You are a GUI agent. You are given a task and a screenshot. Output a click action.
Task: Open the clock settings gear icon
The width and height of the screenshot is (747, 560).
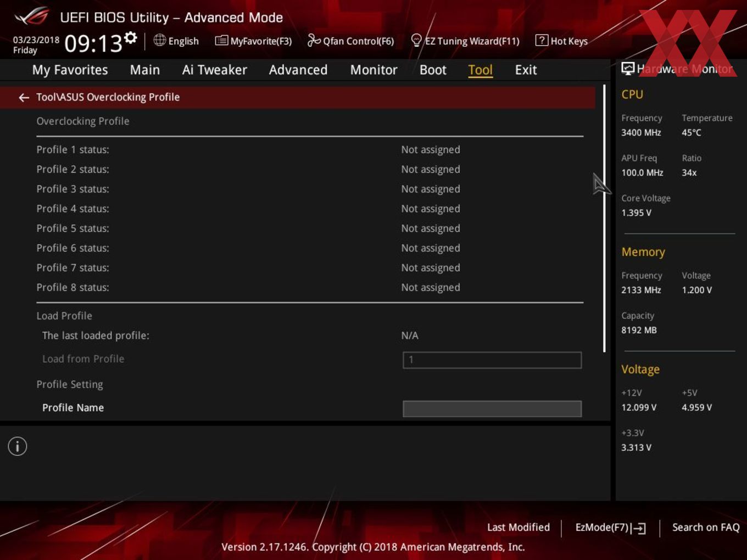130,37
